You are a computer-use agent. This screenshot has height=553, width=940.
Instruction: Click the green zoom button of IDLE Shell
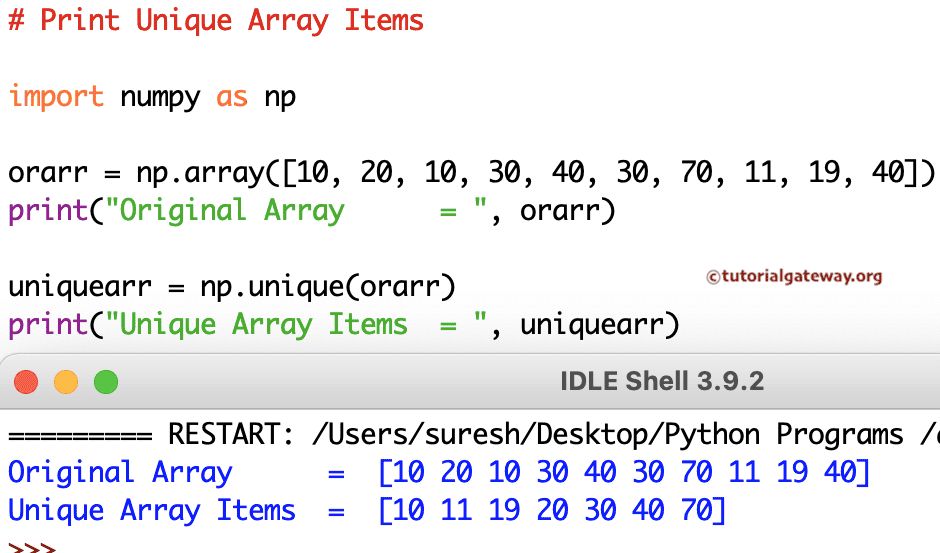click(x=106, y=382)
